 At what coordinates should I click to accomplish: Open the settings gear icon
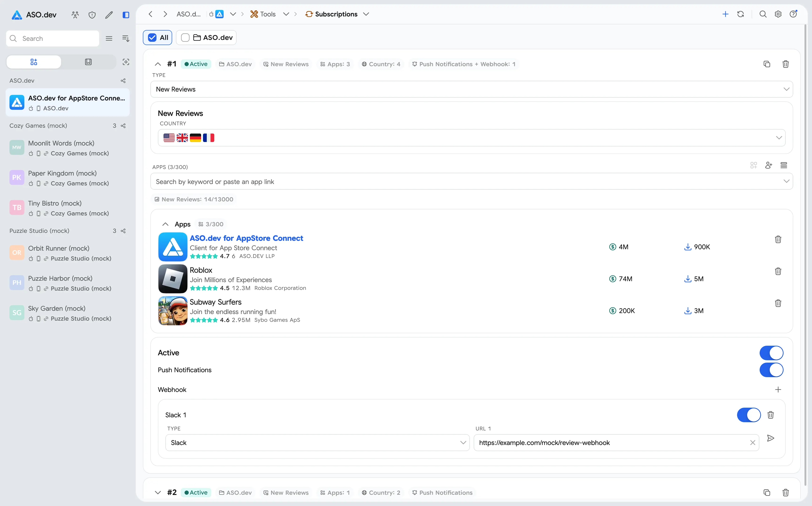point(778,14)
